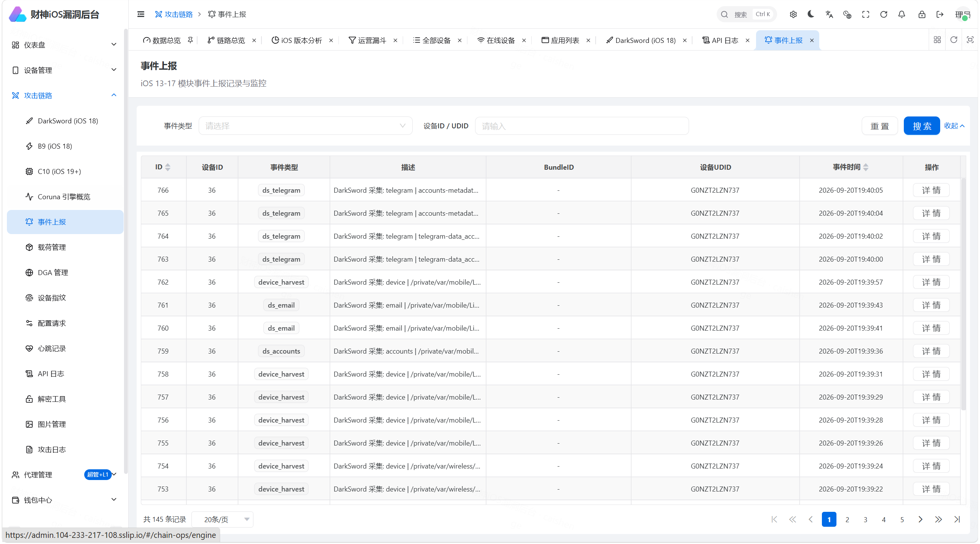Close the 链路总览 tab
980x544 pixels.
point(254,40)
